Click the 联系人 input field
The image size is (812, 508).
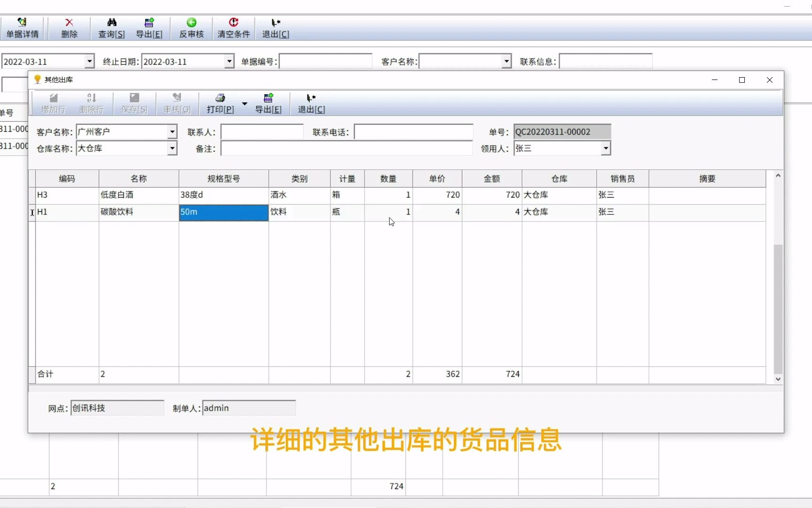point(262,132)
